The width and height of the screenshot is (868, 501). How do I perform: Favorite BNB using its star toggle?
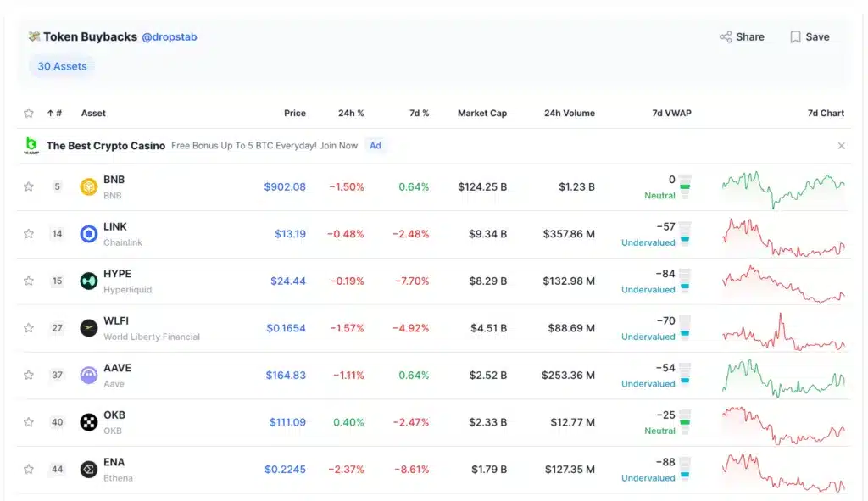pyautogui.click(x=28, y=186)
